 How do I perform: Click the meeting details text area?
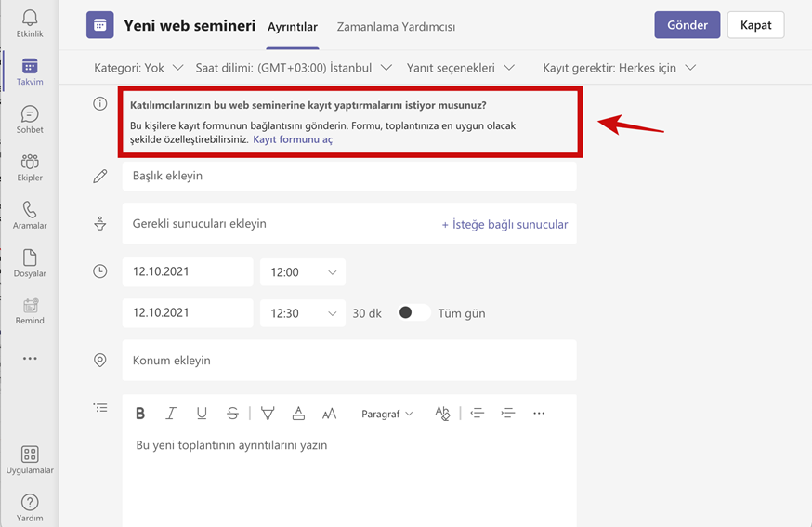pos(349,480)
